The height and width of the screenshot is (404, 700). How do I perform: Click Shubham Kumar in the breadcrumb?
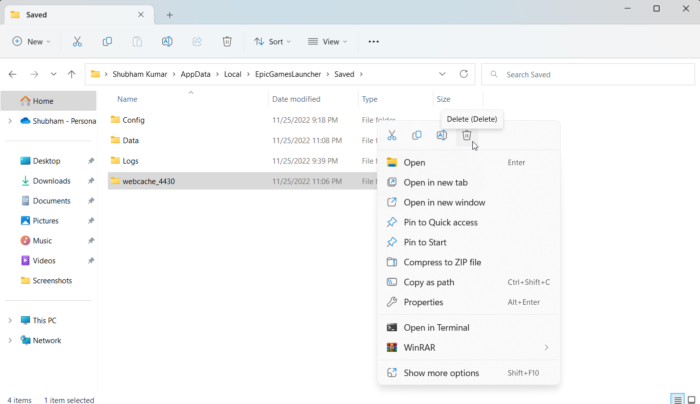[139, 74]
